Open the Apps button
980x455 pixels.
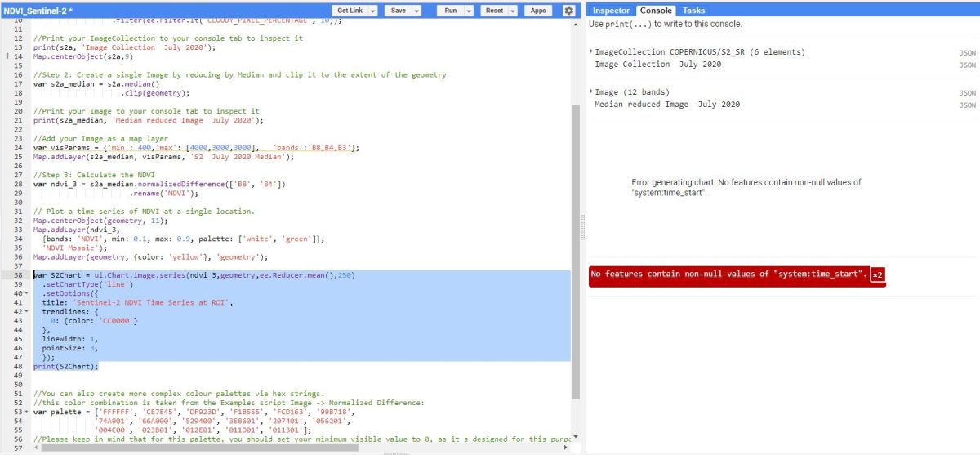[x=538, y=11]
